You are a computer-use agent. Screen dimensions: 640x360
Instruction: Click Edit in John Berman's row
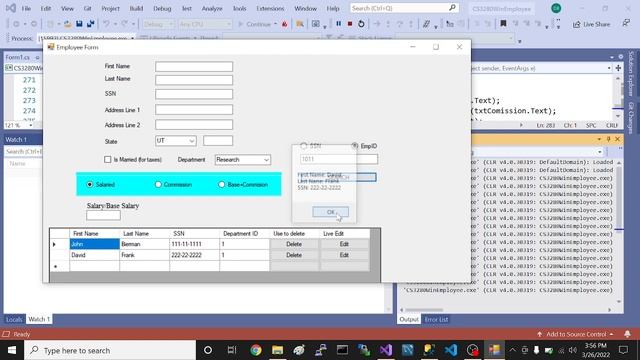(344, 244)
